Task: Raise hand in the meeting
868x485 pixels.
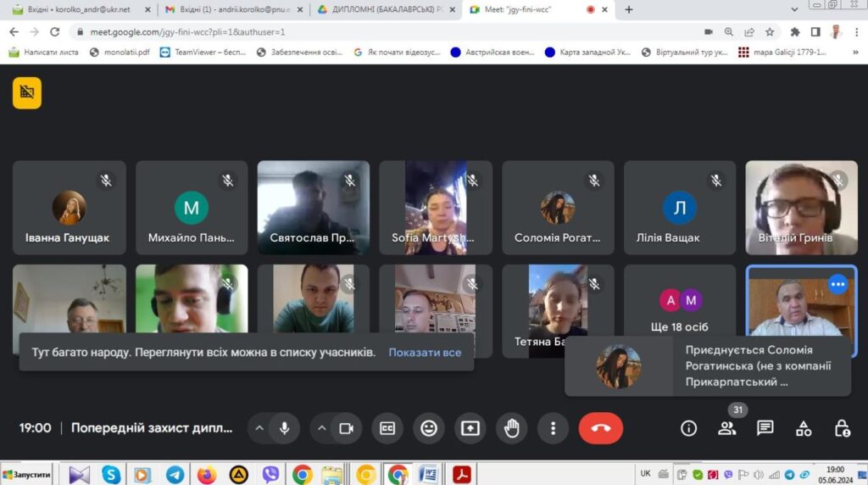Action: click(x=511, y=428)
